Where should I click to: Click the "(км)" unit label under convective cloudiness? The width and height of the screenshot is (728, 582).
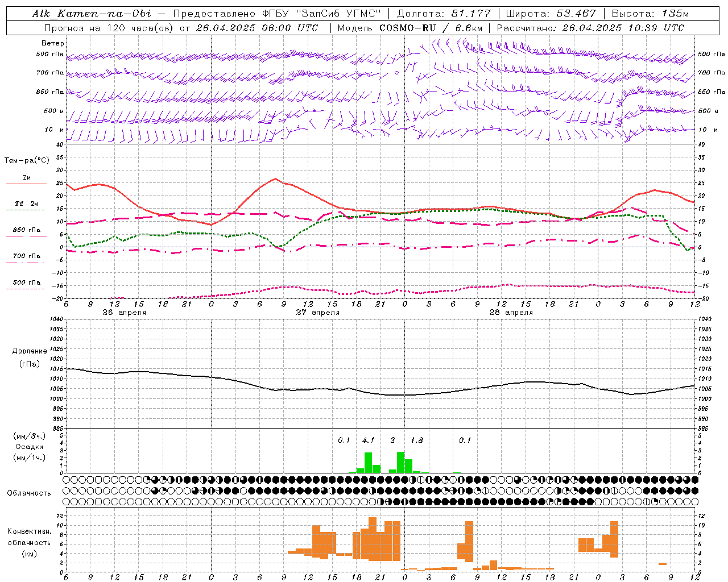30,554
